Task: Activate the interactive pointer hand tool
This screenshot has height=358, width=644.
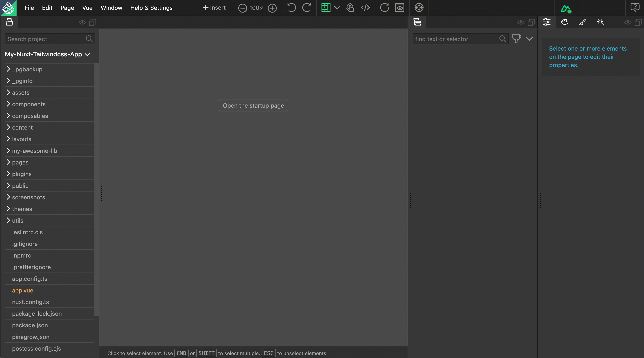Action: pos(350,8)
